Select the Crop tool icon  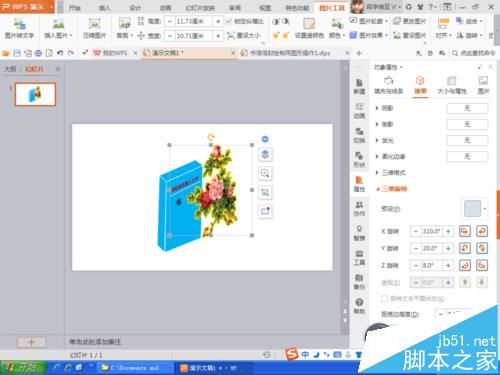pos(124,23)
